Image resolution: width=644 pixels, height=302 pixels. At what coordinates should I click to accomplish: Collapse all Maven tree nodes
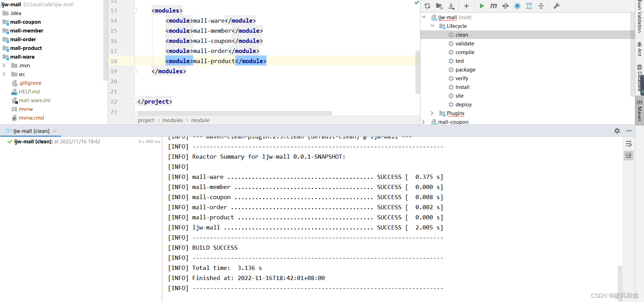541,6
